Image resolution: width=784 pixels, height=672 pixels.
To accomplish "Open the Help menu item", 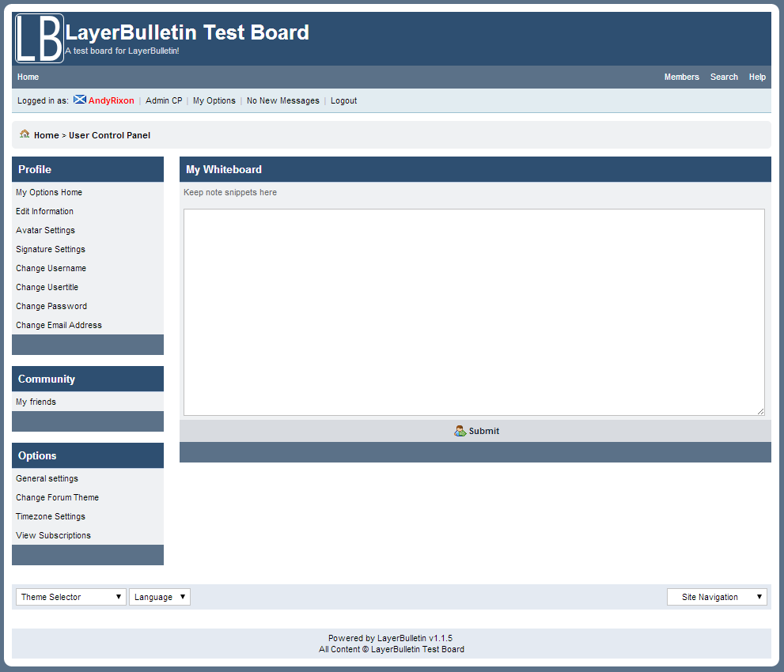I will coord(757,77).
